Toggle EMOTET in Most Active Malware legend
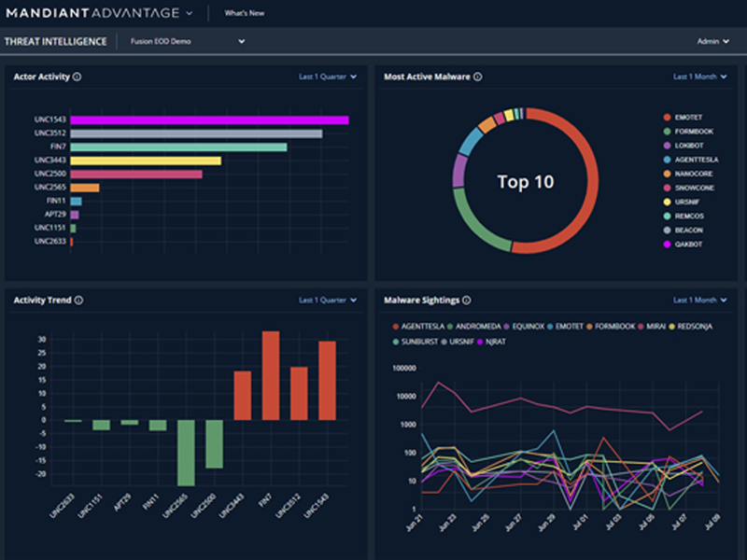The width and height of the screenshot is (747, 560). click(684, 118)
